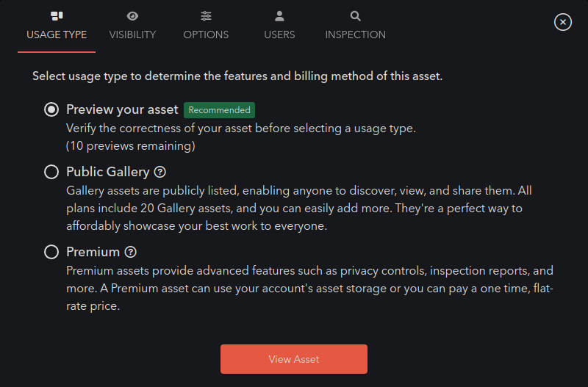Choose the Public Gallery radio button
Viewport: 588px width, 387px height.
point(51,172)
